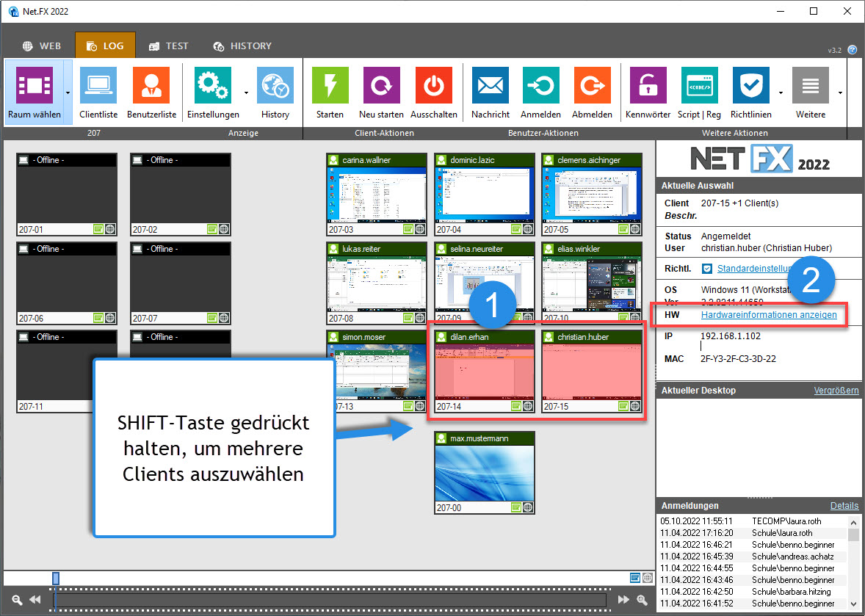
Task: Click the green screen icon on client 207-03
Action: point(408,229)
